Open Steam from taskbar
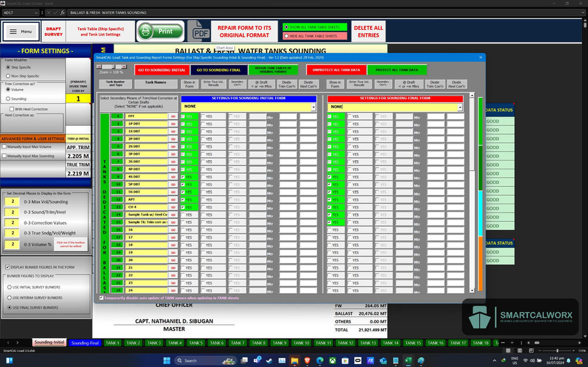 click(269, 360)
